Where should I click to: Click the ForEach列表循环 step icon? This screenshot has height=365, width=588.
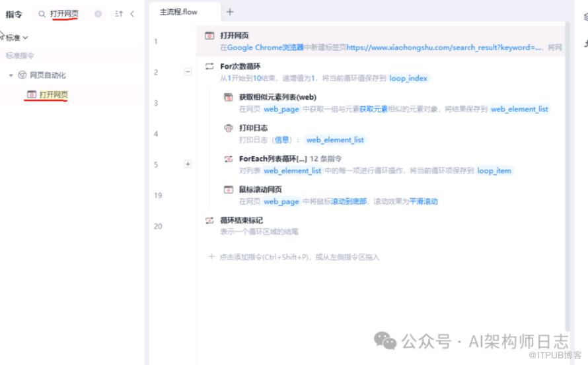coord(229,159)
